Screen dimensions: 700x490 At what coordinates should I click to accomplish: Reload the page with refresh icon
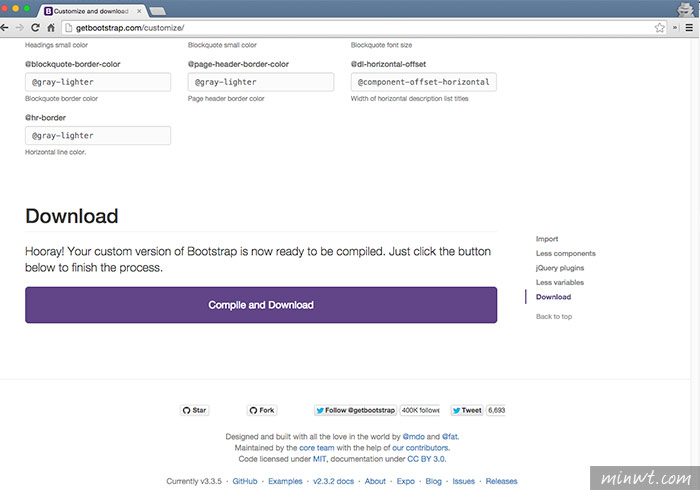(x=35, y=28)
